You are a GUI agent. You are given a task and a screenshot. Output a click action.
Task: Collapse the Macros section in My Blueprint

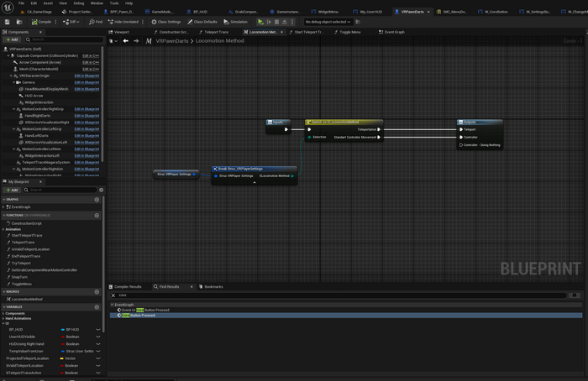click(x=3, y=291)
